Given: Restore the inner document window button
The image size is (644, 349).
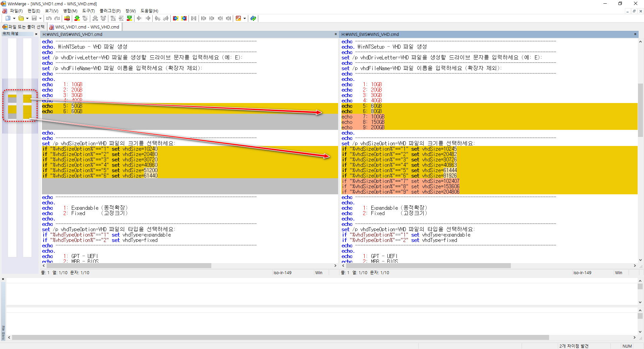Looking at the screenshot, I should [x=634, y=11].
